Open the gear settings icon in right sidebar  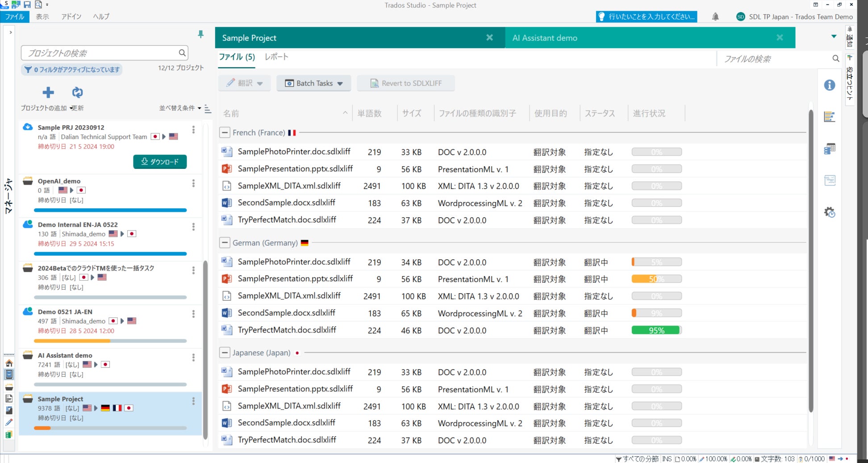829,212
